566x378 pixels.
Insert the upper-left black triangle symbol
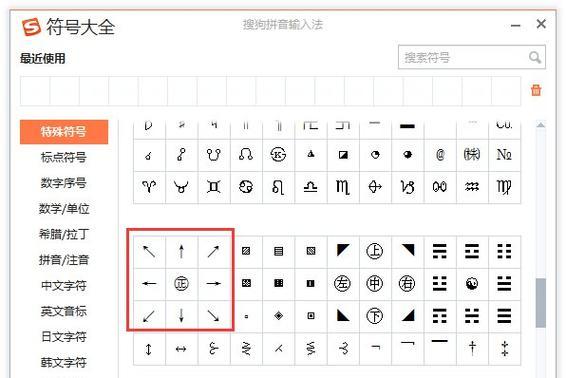pos(343,251)
